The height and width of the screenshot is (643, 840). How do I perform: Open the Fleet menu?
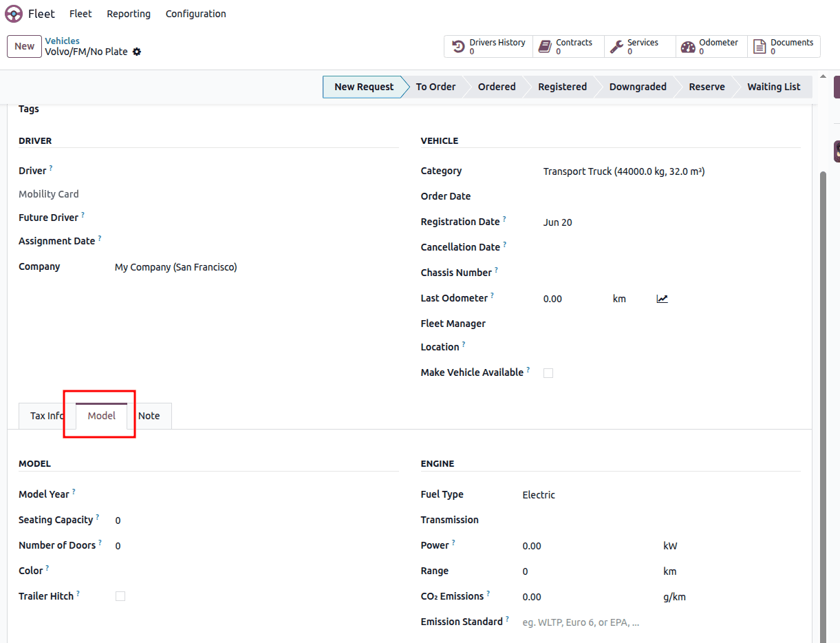[80, 14]
